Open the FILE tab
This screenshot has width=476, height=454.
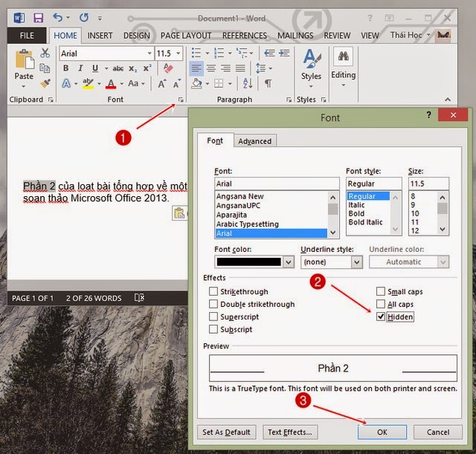tap(27, 36)
